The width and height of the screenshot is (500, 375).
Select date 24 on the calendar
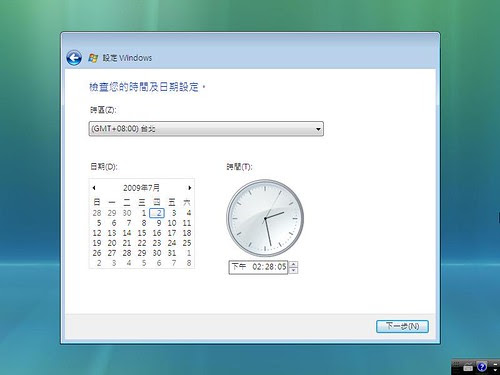(x=172, y=243)
